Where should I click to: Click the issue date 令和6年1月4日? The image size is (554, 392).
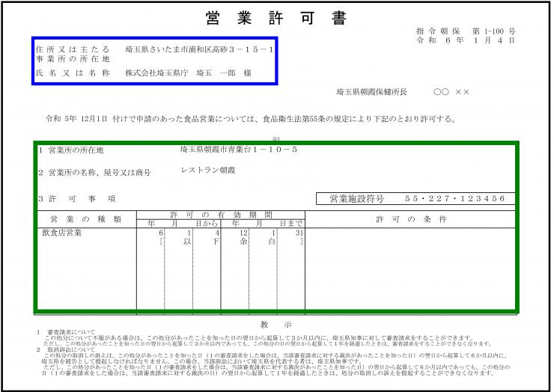tap(466, 40)
